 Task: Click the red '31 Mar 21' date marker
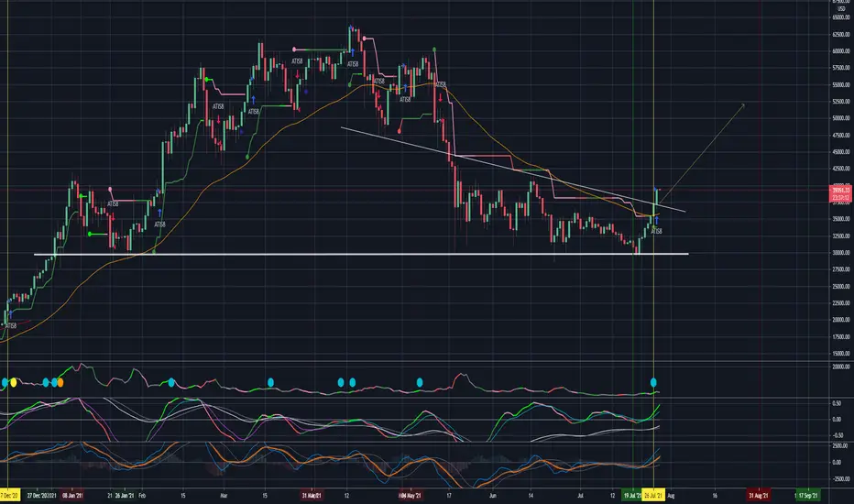[x=312, y=495]
